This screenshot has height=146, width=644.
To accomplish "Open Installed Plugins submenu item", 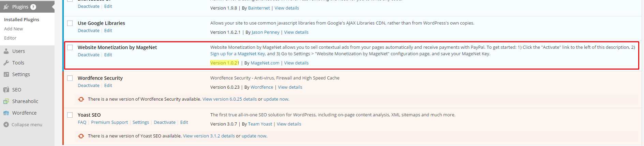I will tap(21, 19).
